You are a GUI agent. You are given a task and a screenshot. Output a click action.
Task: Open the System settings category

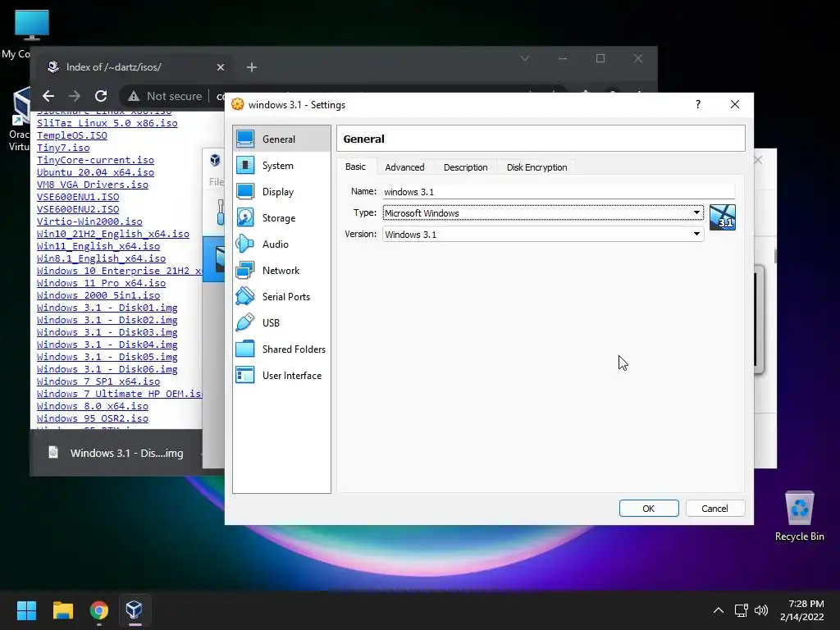coord(282,166)
